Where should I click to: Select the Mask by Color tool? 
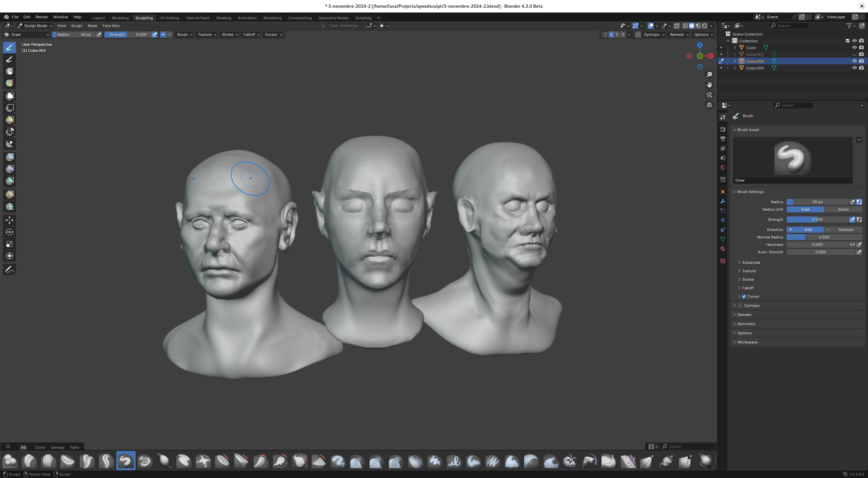coord(9,207)
